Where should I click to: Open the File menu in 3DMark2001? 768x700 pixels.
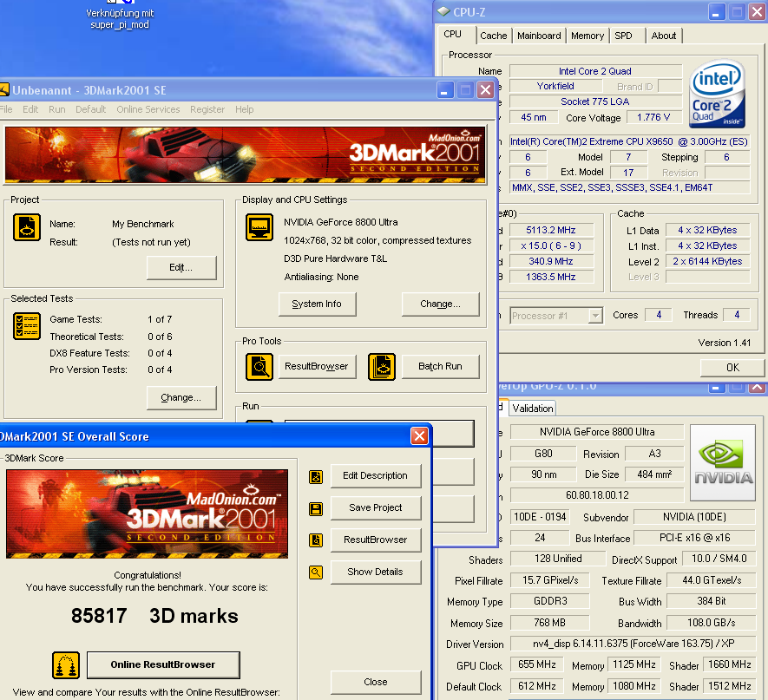(x=6, y=109)
